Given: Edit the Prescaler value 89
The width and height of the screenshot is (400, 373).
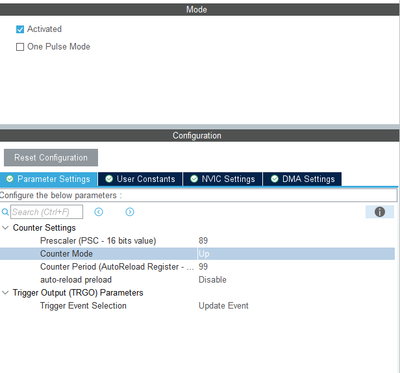Looking at the screenshot, I should 203,241.
